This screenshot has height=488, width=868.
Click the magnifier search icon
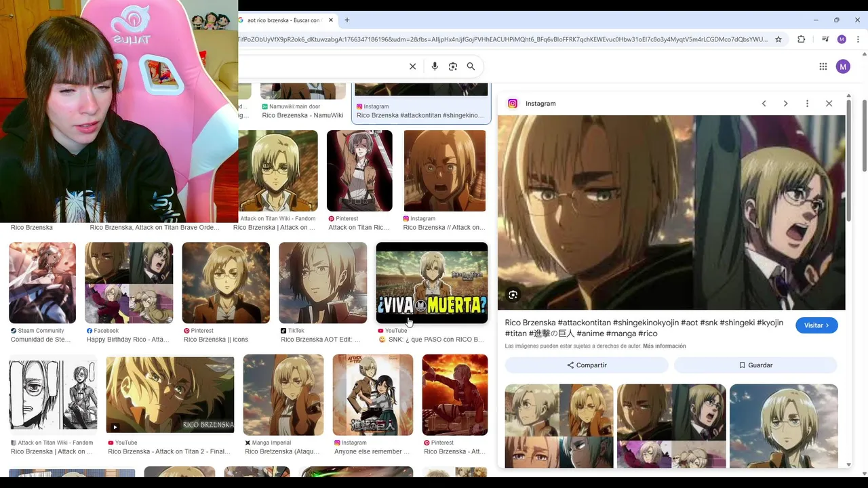click(x=471, y=66)
